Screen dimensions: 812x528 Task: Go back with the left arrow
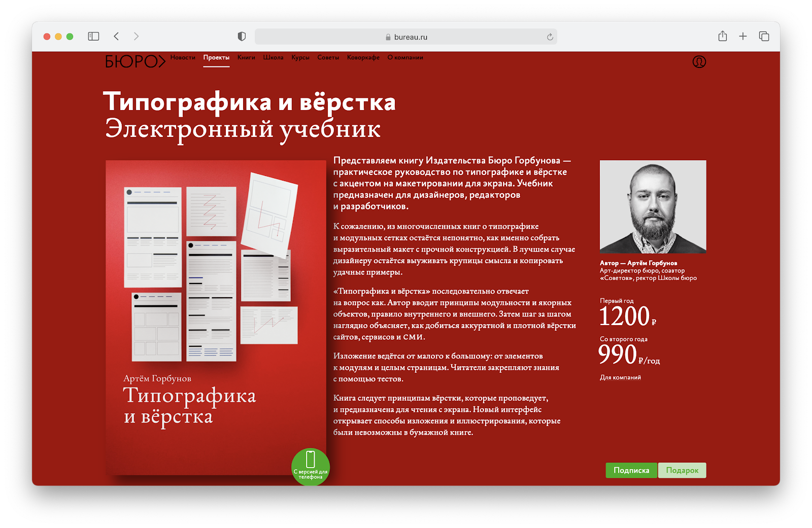coord(116,37)
